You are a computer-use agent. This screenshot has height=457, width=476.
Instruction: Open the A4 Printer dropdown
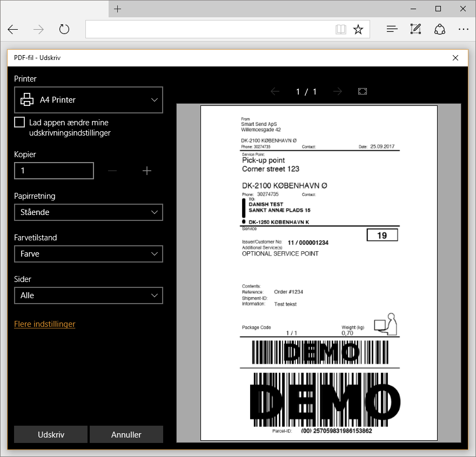point(89,100)
